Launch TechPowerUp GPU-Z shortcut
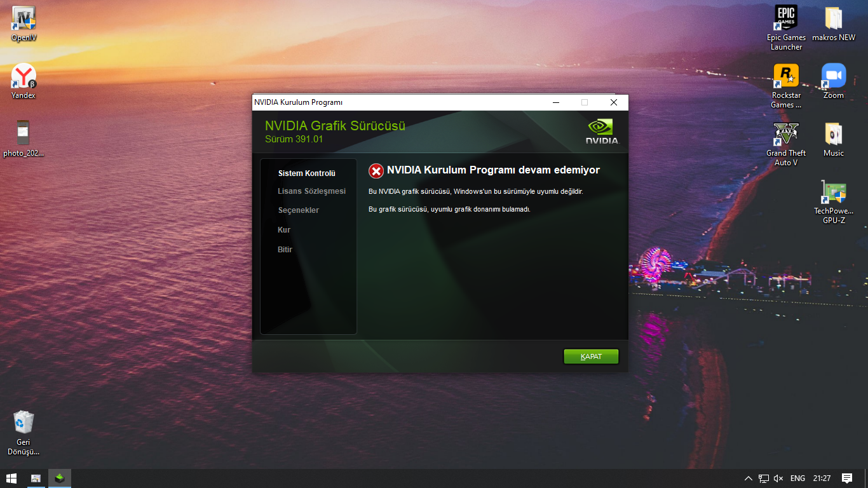The width and height of the screenshot is (868, 488). click(834, 202)
